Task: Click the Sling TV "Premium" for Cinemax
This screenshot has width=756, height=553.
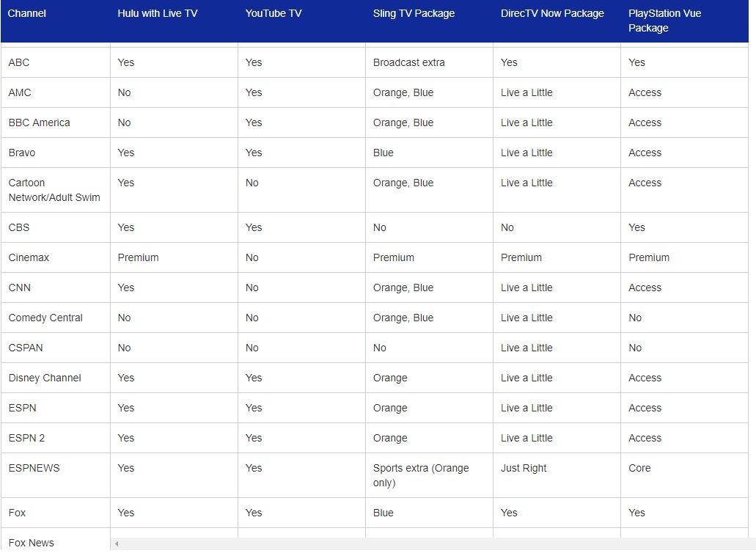Action: [x=394, y=257]
